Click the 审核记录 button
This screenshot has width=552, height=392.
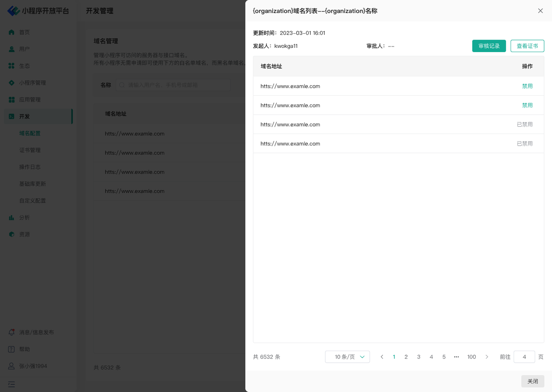489,46
